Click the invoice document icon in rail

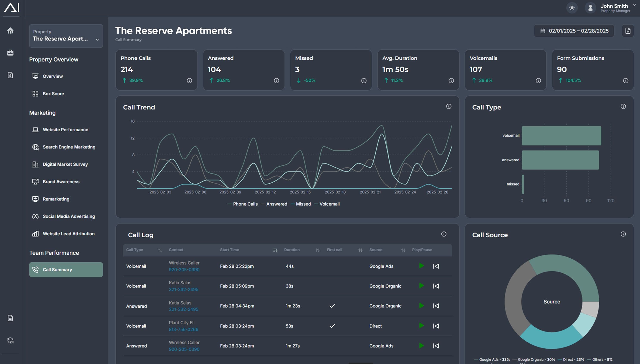10,75
